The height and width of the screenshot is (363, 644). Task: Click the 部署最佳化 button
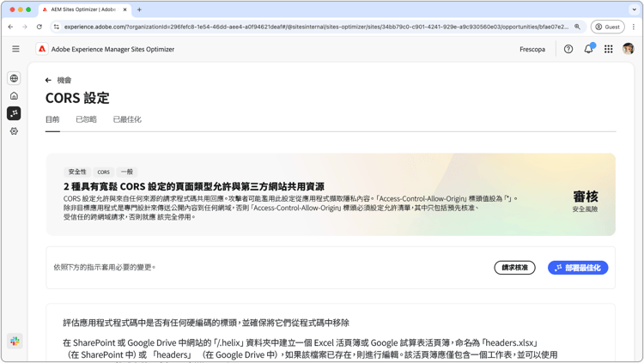tap(578, 268)
